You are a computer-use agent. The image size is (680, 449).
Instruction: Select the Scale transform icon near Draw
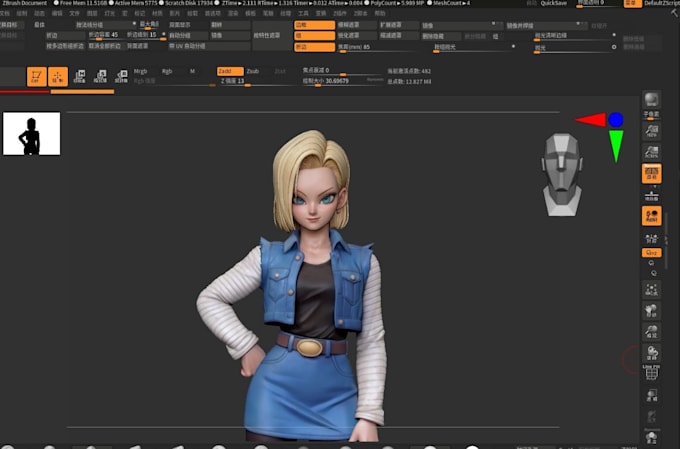click(x=100, y=76)
